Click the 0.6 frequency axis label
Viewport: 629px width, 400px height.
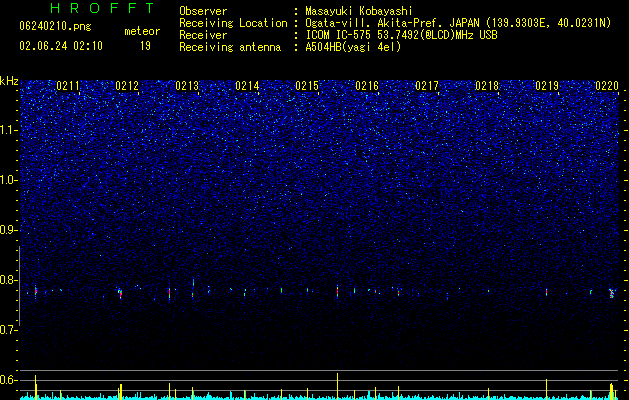(9, 380)
